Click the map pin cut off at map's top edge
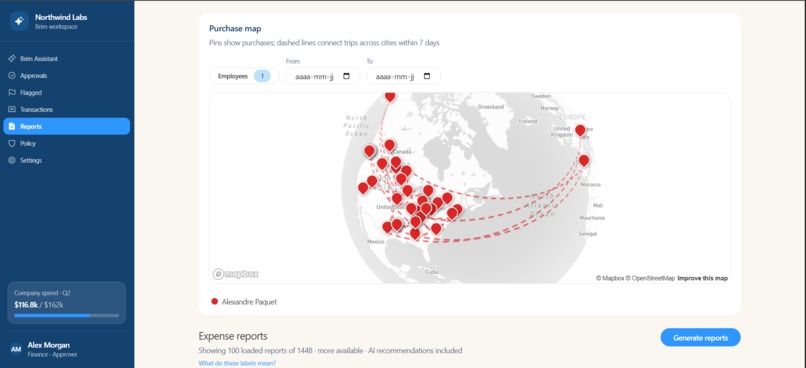 tap(390, 96)
